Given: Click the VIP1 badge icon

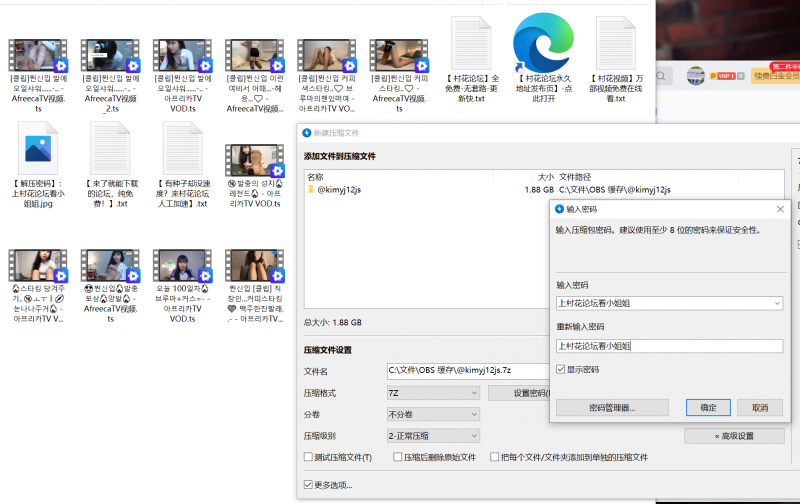Looking at the screenshot, I should pos(724,75).
